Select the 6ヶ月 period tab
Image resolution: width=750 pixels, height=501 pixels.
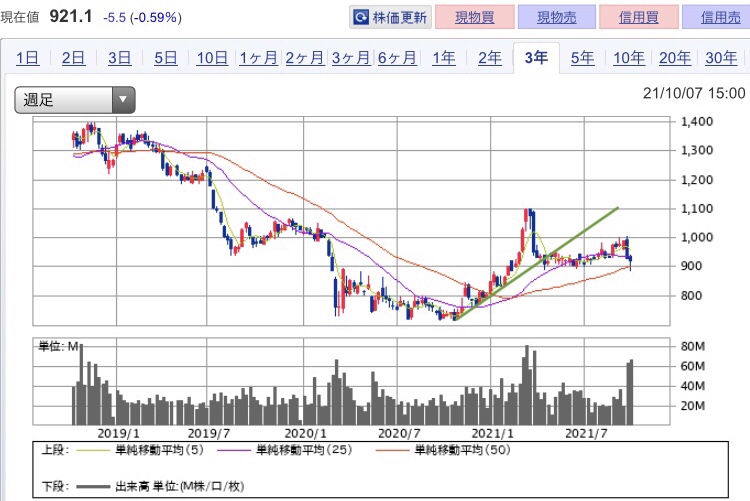click(x=397, y=58)
